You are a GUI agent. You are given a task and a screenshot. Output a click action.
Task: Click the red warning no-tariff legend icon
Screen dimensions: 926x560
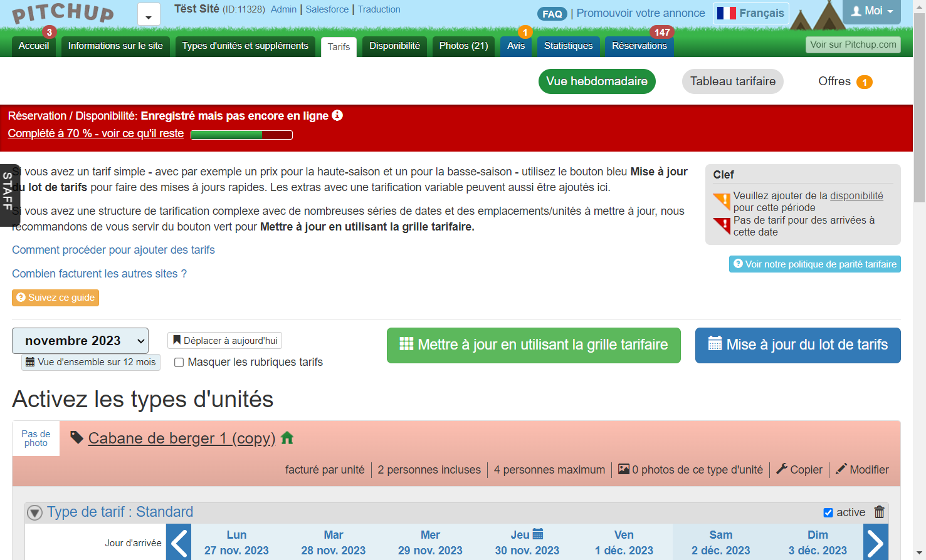tap(722, 226)
